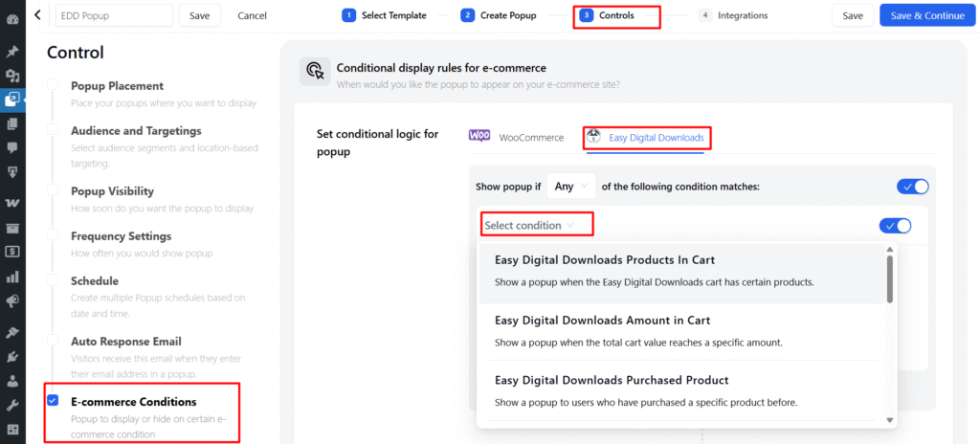The width and height of the screenshot is (980, 444).
Task: Open the Comments bubble icon in sidebar
Action: 12,147
